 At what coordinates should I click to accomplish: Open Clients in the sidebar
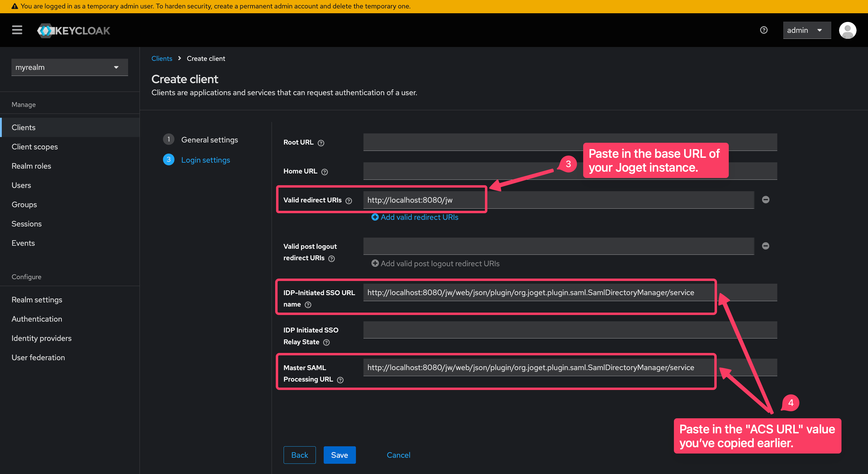click(70, 128)
